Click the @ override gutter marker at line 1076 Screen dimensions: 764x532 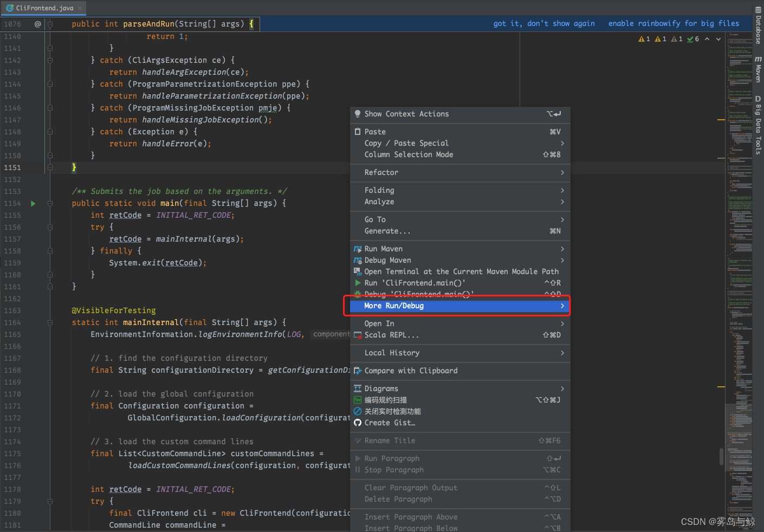click(37, 24)
